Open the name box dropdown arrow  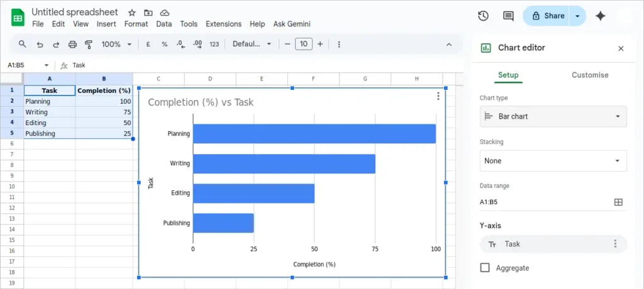pos(47,65)
